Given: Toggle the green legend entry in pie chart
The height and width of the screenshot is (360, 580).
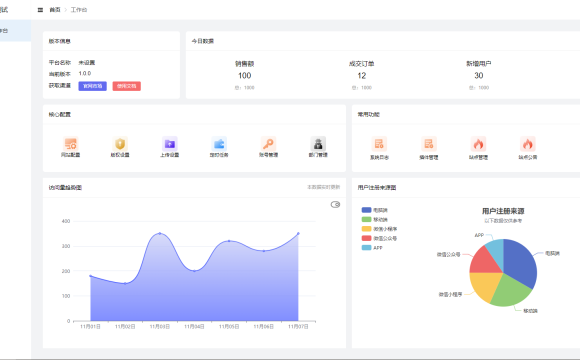Looking at the screenshot, I should click(374, 219).
